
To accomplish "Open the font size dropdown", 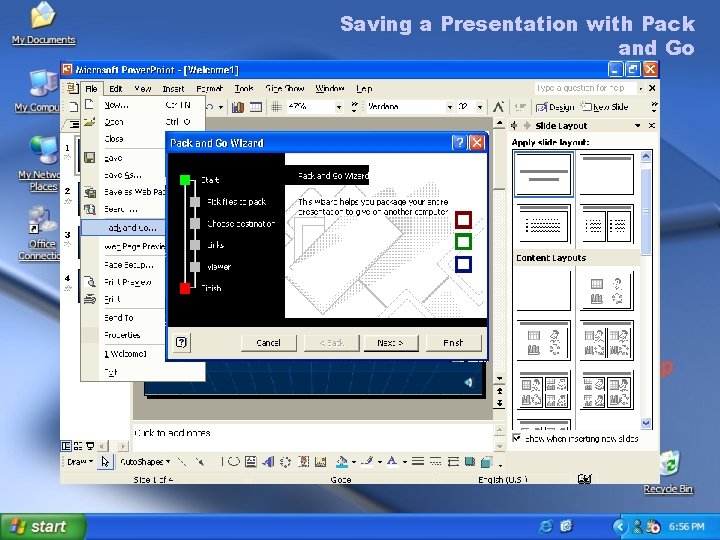I will click(x=480, y=107).
